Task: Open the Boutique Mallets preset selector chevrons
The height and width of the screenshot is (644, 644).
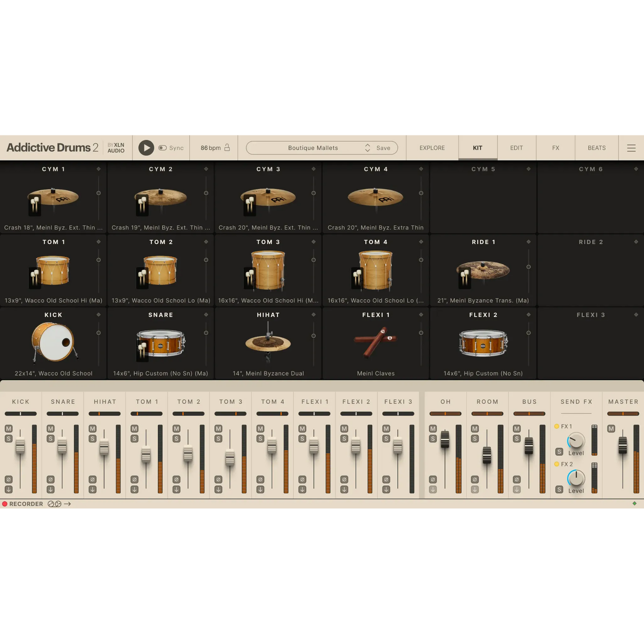Action: (367, 148)
